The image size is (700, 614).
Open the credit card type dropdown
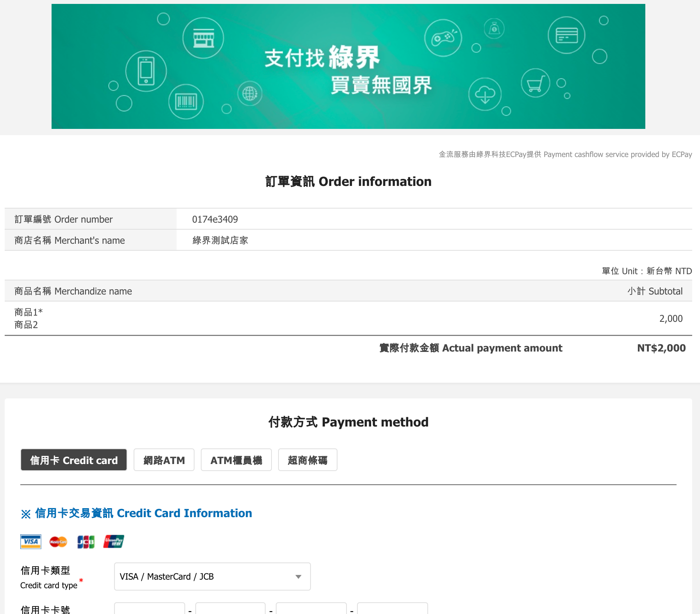(212, 577)
